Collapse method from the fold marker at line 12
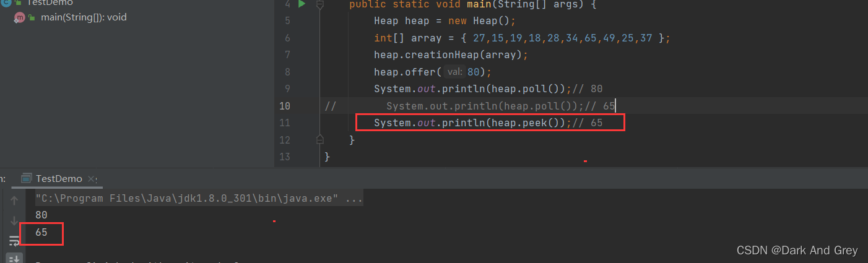The width and height of the screenshot is (868, 263). click(320, 140)
